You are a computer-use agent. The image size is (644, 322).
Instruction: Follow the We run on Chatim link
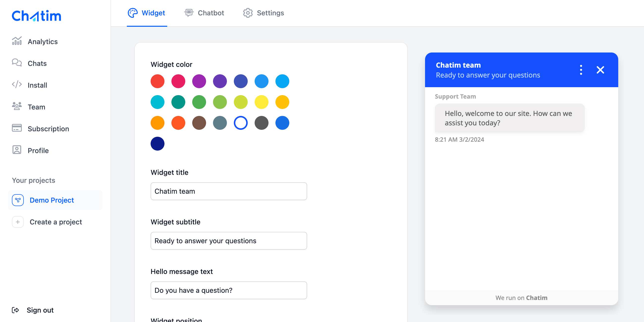[x=521, y=298]
